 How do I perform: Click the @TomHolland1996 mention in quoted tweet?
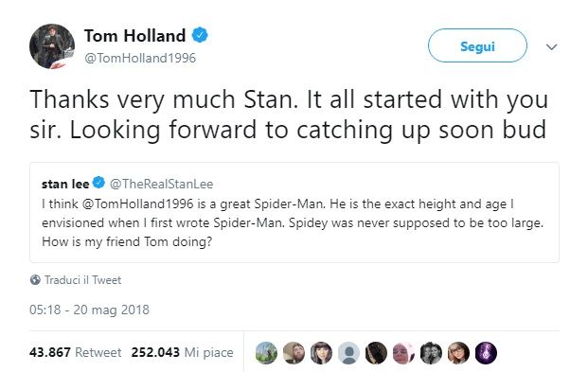tap(137, 204)
